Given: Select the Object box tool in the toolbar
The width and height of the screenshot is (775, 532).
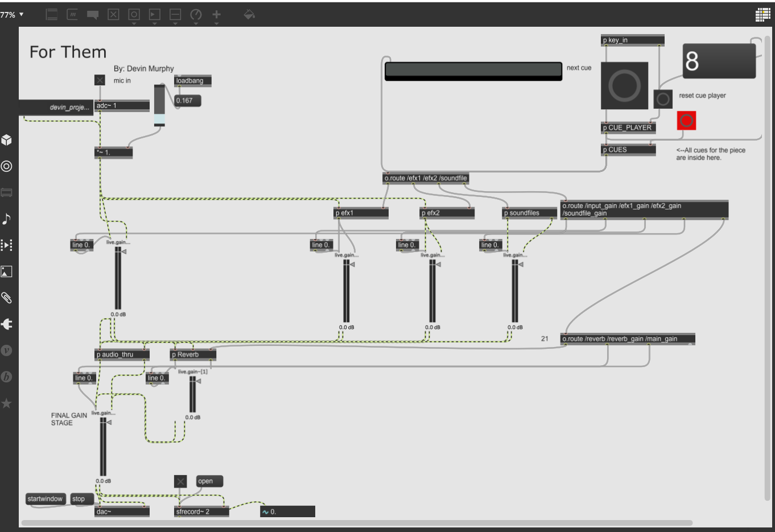Looking at the screenshot, I should [52, 15].
